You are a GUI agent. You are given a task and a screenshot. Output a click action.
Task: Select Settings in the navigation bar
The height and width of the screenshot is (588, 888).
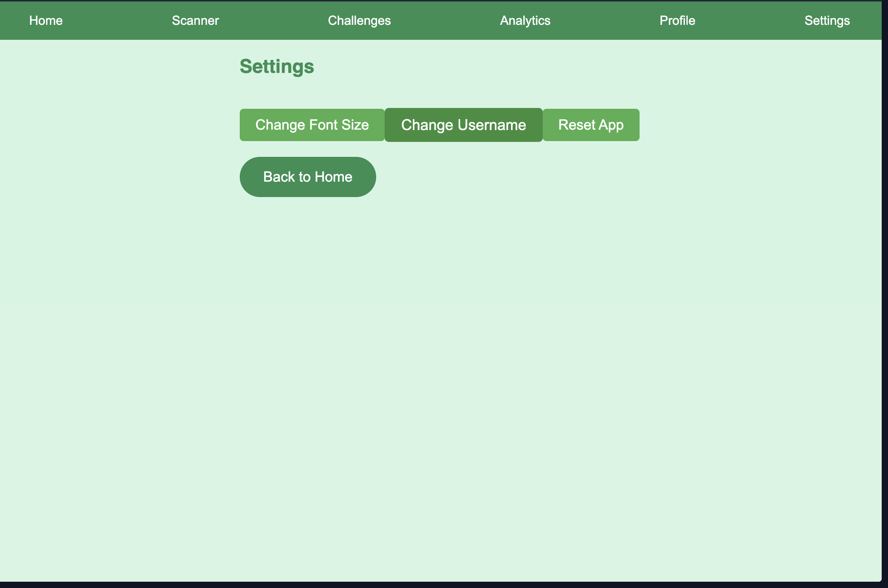point(827,20)
